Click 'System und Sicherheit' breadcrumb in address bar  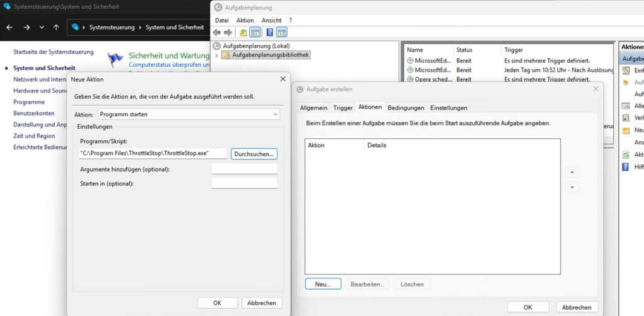[x=175, y=27]
